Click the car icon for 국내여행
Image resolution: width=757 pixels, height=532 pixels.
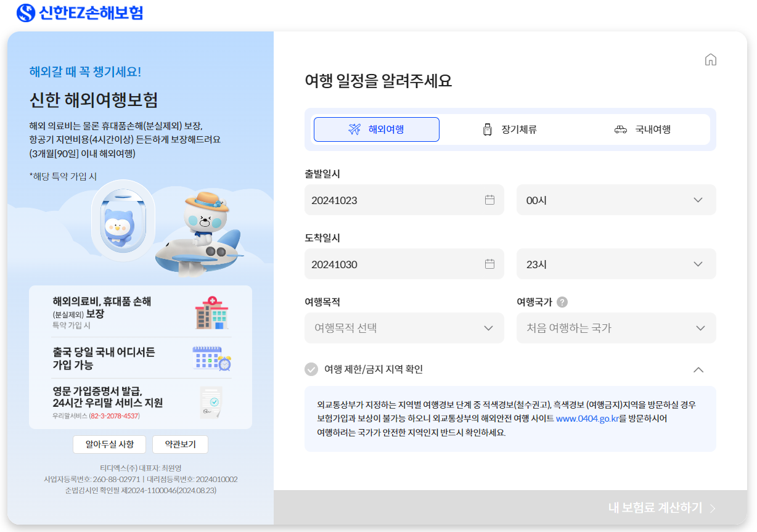[x=621, y=129]
